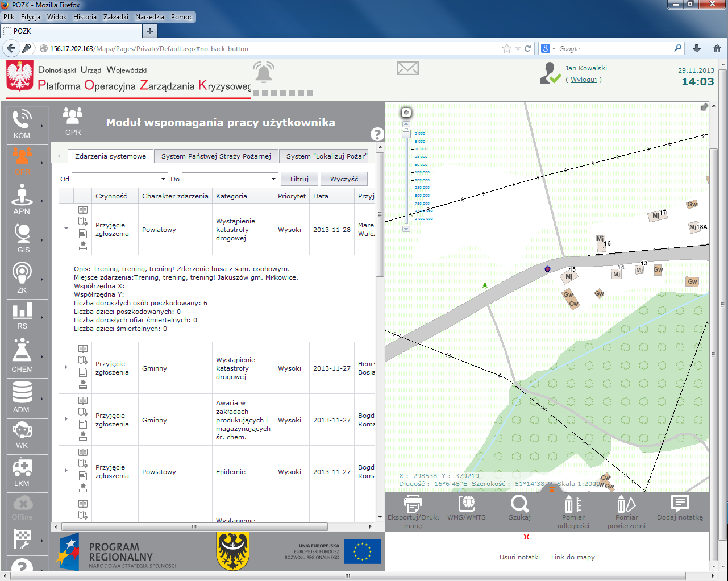This screenshot has width=728, height=581.
Task: Open the ADM database module
Action: pos(22,396)
